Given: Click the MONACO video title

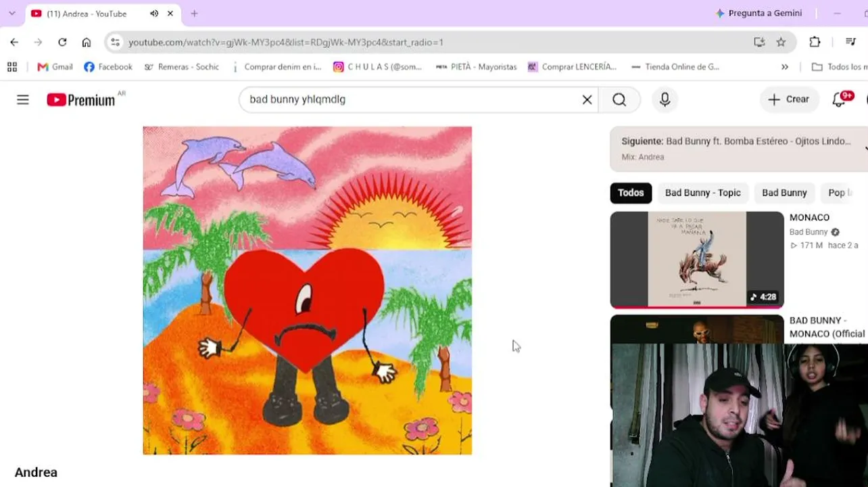Looking at the screenshot, I should (x=809, y=218).
